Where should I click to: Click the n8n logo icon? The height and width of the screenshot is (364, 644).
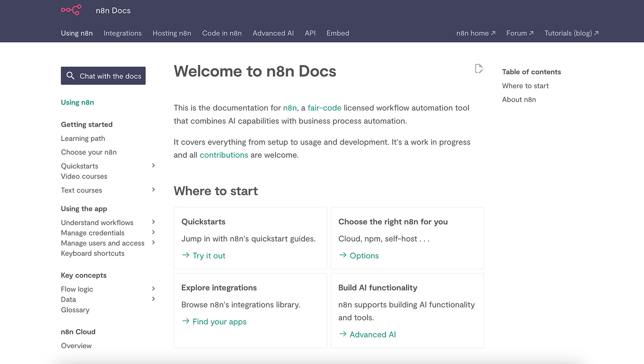[x=71, y=10]
